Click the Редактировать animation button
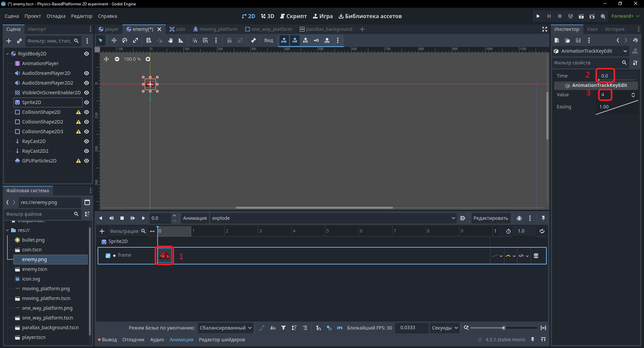The height and width of the screenshot is (348, 644). tap(491, 218)
